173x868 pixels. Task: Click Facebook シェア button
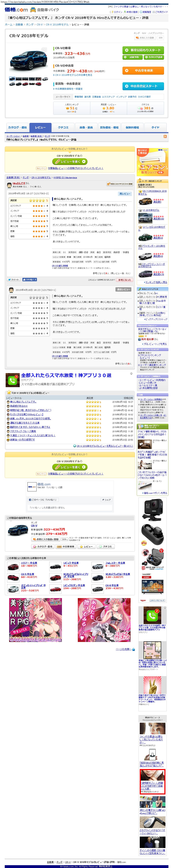pos(106,500)
